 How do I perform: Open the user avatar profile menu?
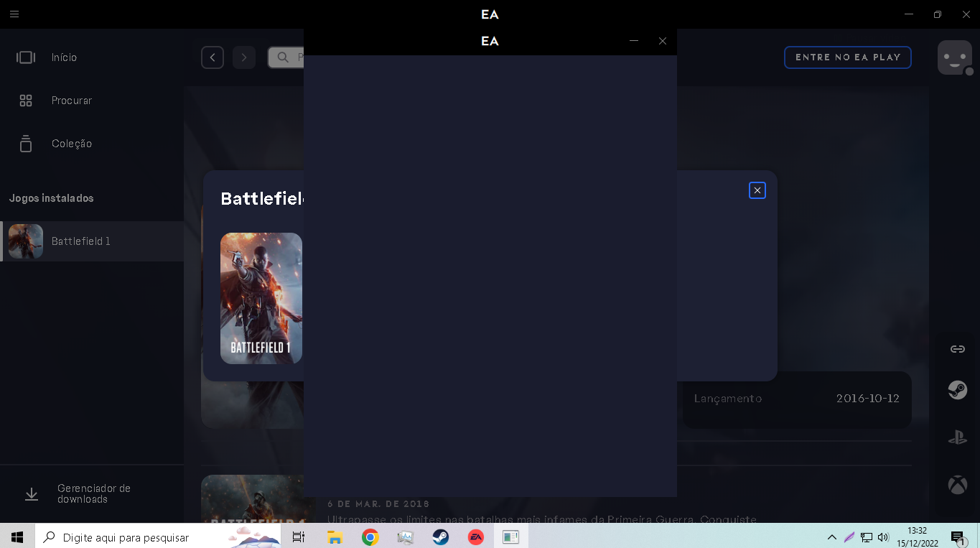(955, 57)
